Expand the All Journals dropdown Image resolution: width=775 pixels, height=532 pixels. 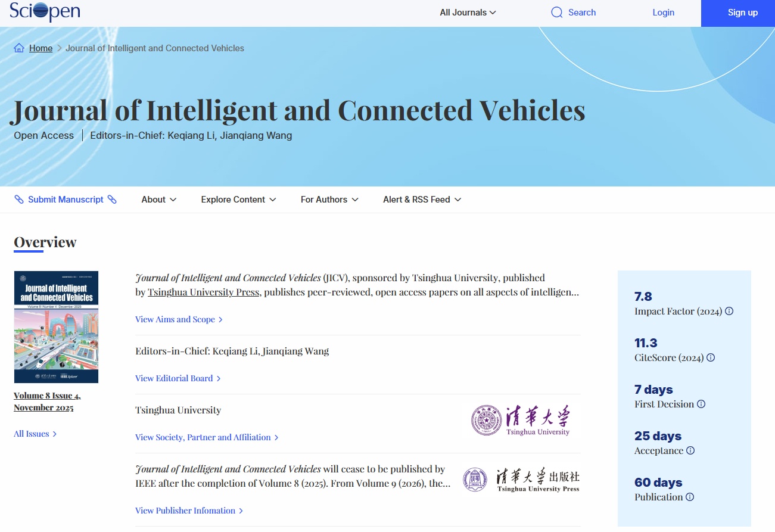468,13
